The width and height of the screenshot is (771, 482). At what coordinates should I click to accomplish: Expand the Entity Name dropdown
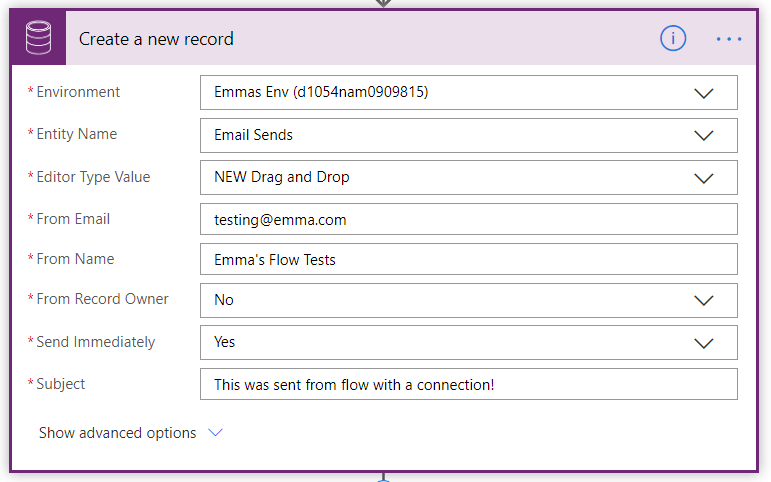pyautogui.click(x=703, y=135)
